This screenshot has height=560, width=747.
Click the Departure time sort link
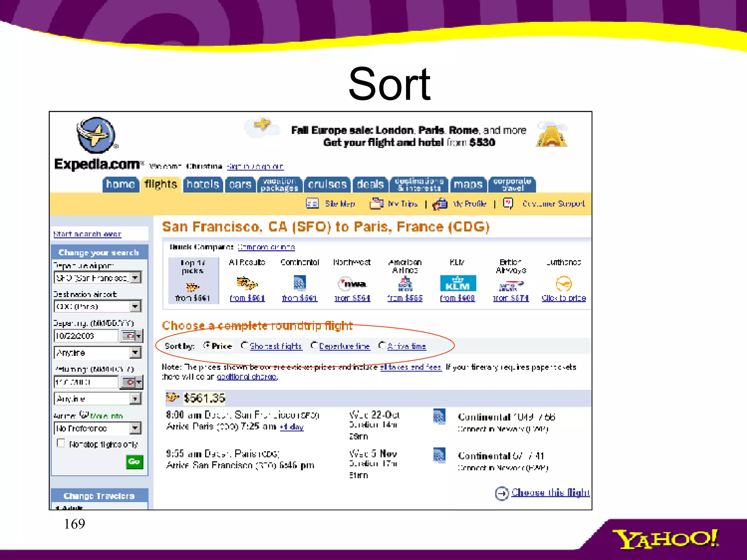point(344,346)
